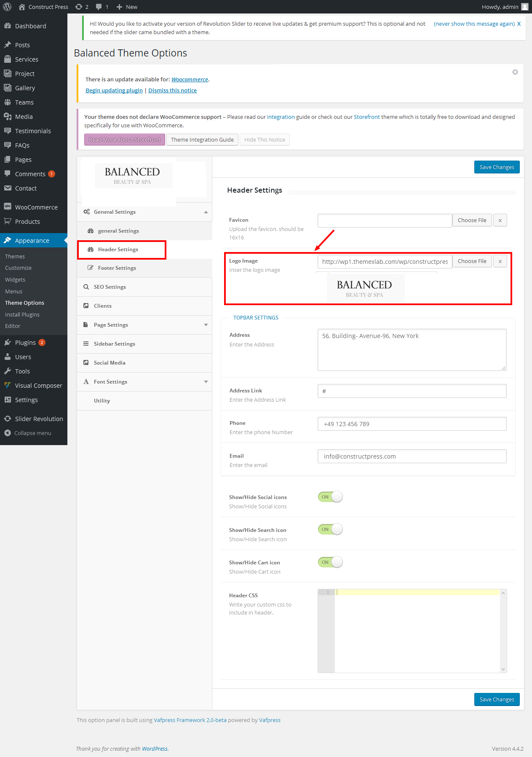Viewport: 532px width, 757px height.
Task: Click the top Save Changes button
Action: point(497,167)
